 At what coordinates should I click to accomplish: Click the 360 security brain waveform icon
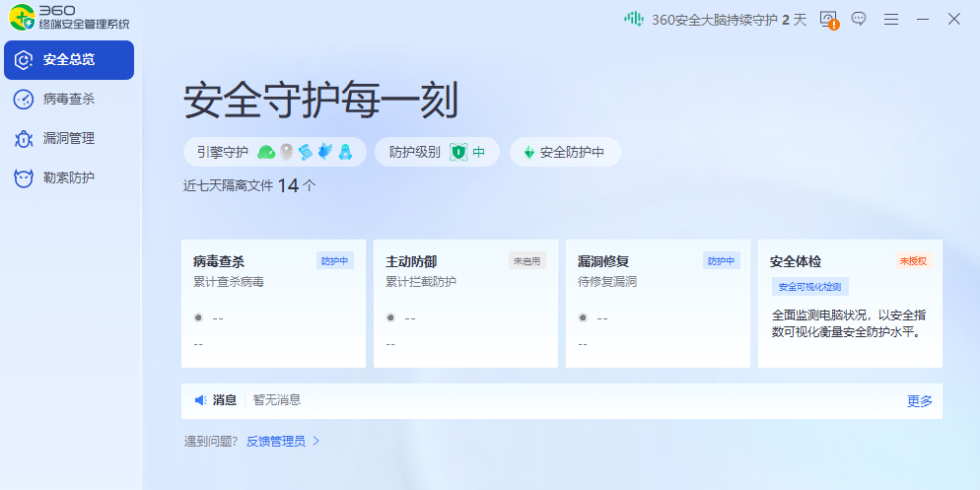tap(634, 19)
